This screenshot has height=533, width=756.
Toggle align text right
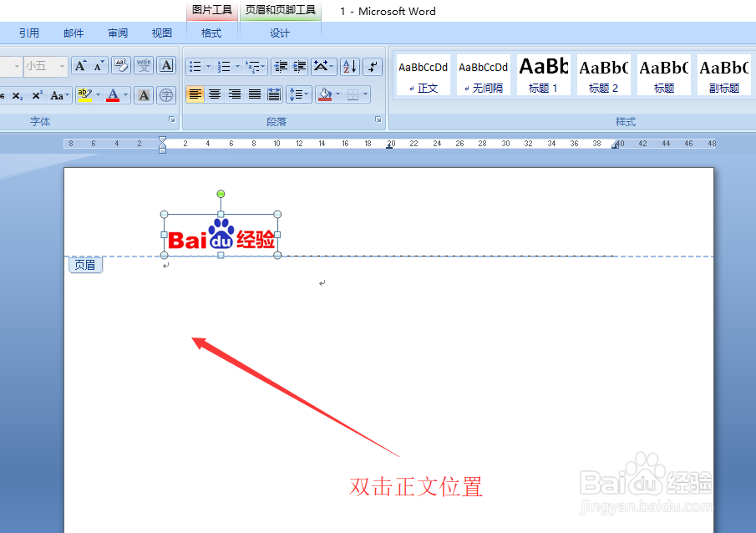coord(235,94)
